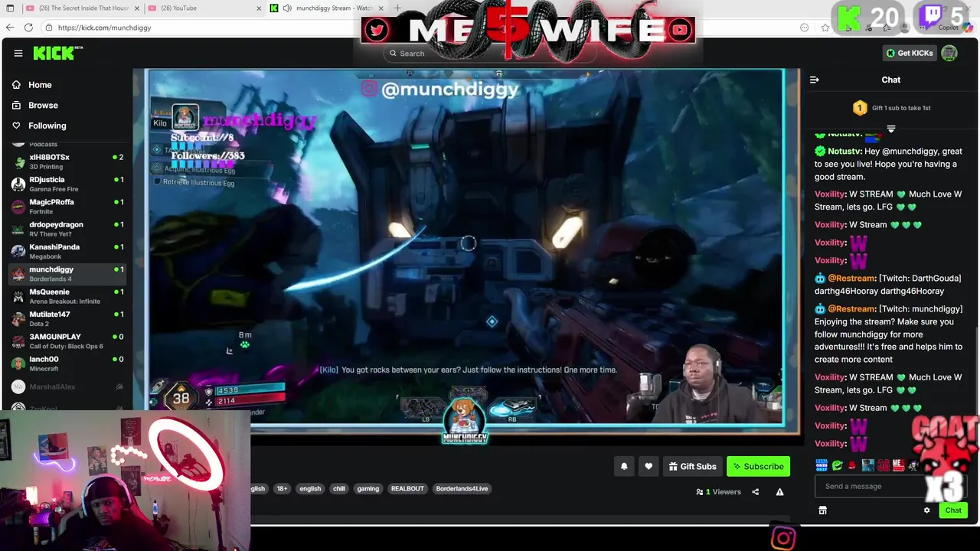This screenshot has width=980, height=551.
Task: Click the kick.com/munchdiggy address bar
Action: 104,28
